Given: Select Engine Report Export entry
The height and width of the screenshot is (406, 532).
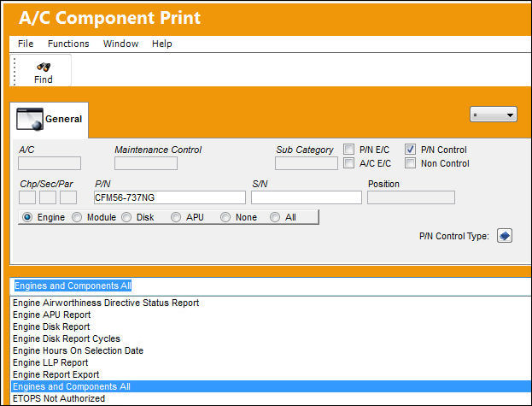Looking at the screenshot, I should tap(271, 374).
